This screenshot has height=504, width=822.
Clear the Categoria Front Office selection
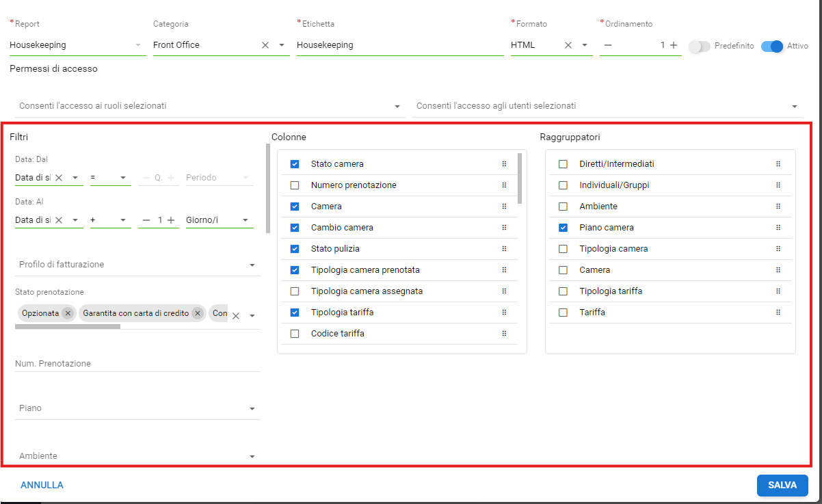coord(265,45)
